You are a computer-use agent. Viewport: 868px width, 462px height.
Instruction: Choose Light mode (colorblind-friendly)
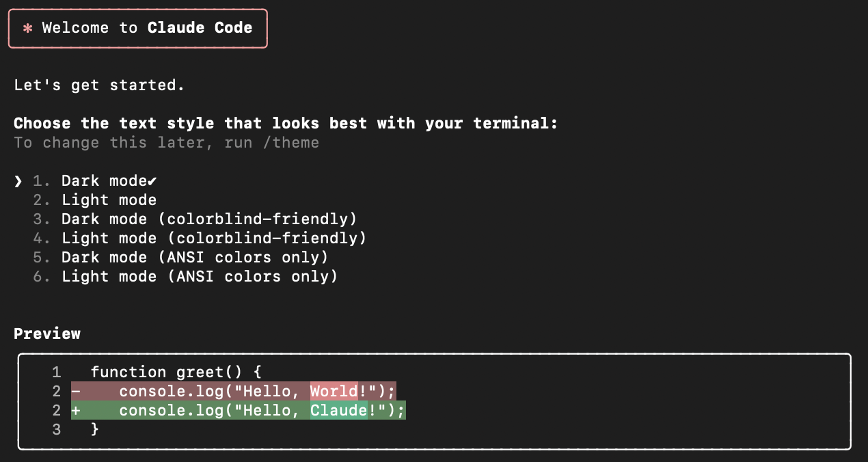pyautogui.click(x=214, y=239)
